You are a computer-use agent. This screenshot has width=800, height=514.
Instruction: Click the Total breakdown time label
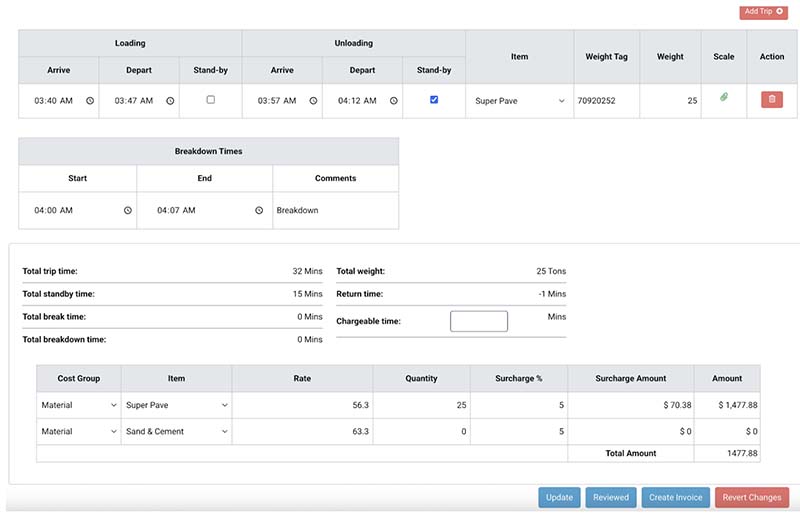coord(64,339)
